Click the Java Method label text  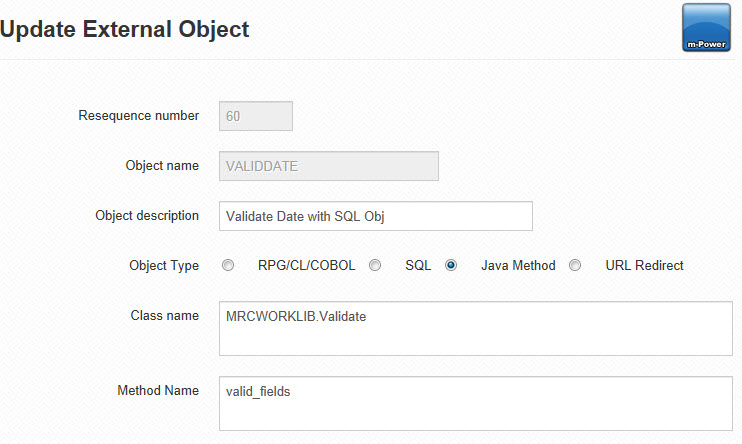pos(519,266)
